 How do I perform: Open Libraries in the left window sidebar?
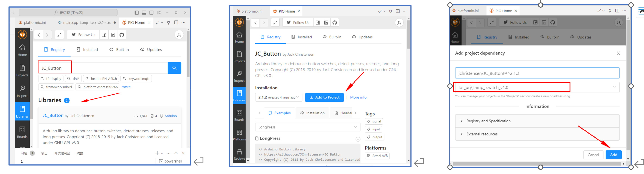click(x=22, y=112)
